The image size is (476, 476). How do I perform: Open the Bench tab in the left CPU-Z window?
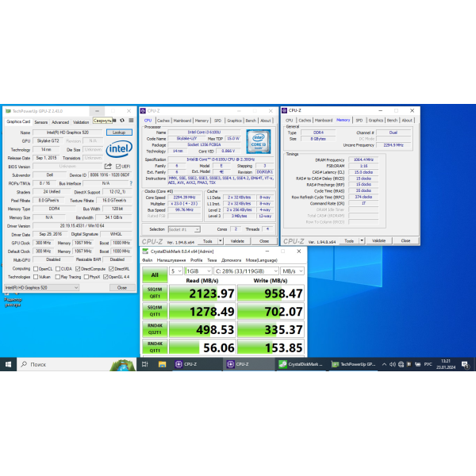click(x=251, y=121)
